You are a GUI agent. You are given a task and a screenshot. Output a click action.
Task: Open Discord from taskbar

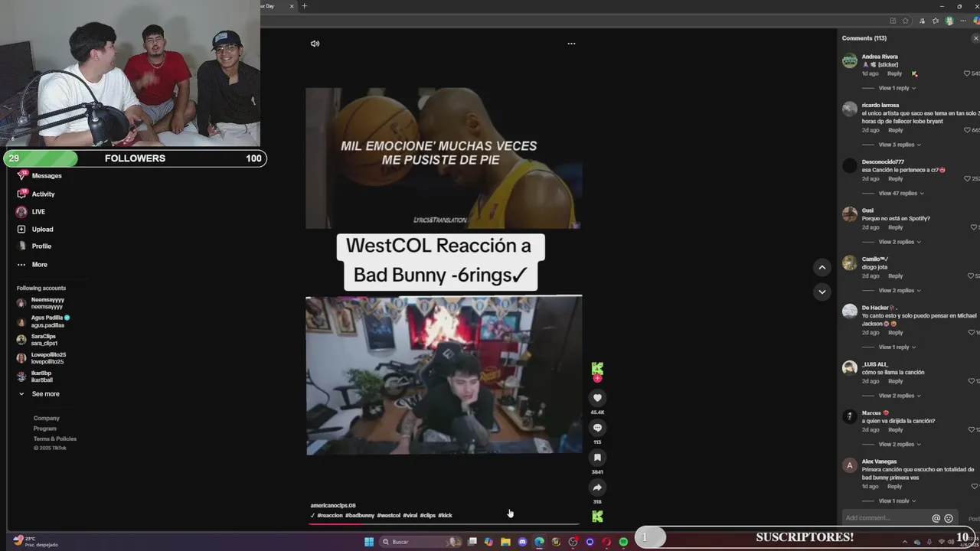click(522, 542)
